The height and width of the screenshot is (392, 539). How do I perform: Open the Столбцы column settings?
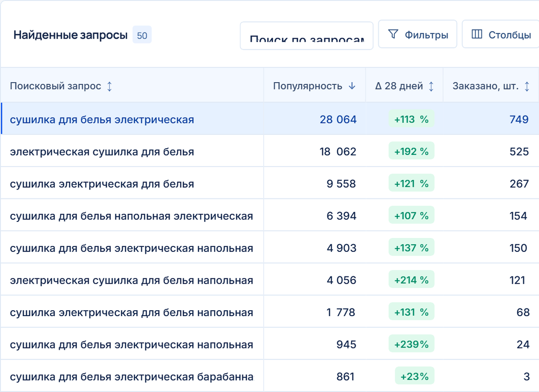click(x=501, y=34)
